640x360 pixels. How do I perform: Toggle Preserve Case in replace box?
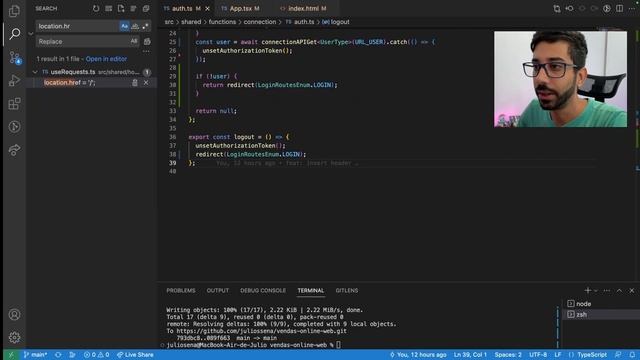pos(134,41)
